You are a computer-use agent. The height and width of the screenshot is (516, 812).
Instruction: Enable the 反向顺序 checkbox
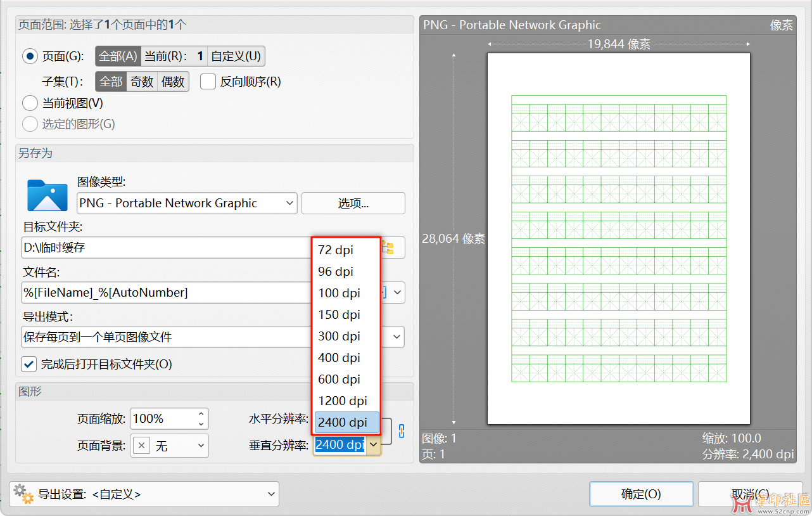click(208, 82)
